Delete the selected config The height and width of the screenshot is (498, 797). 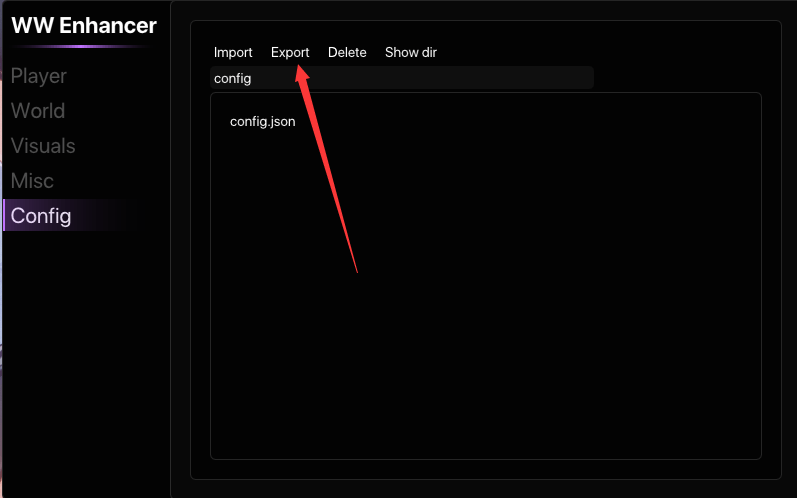(347, 52)
